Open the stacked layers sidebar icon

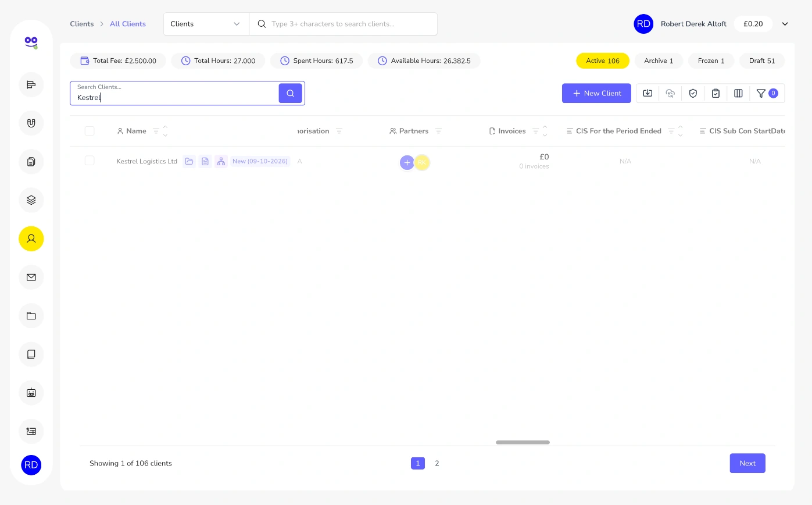point(31,200)
